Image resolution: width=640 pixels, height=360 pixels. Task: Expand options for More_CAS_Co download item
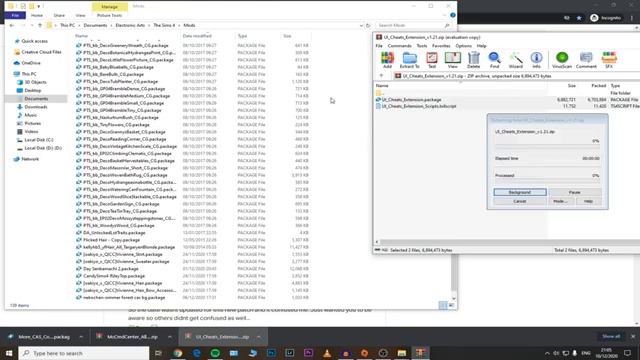(x=81, y=337)
